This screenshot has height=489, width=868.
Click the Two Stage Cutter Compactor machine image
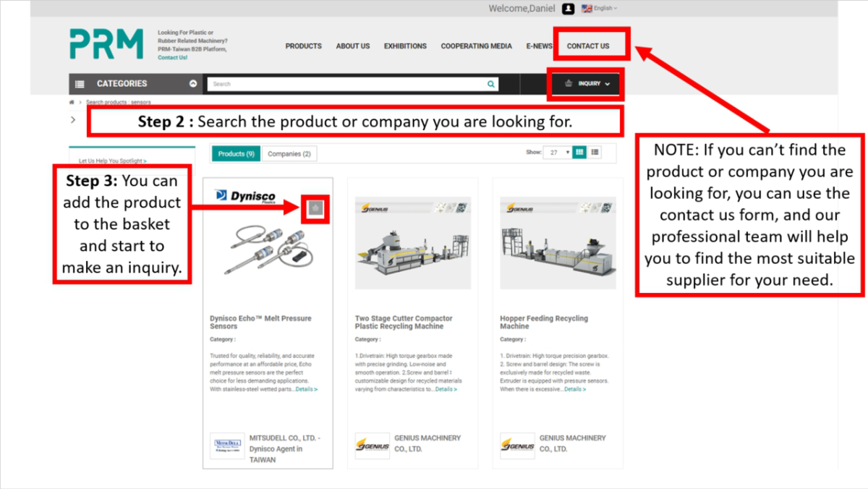point(413,244)
